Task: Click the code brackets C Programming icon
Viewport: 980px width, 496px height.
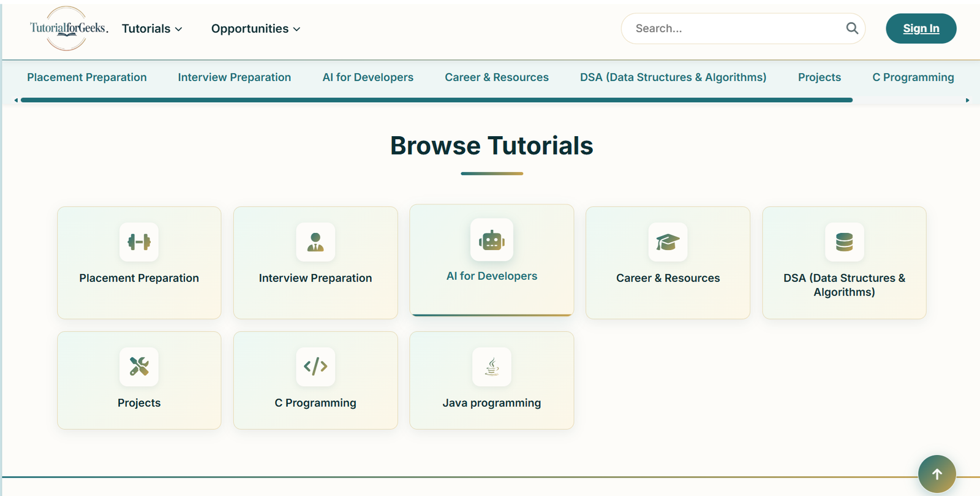Action: [x=315, y=367]
